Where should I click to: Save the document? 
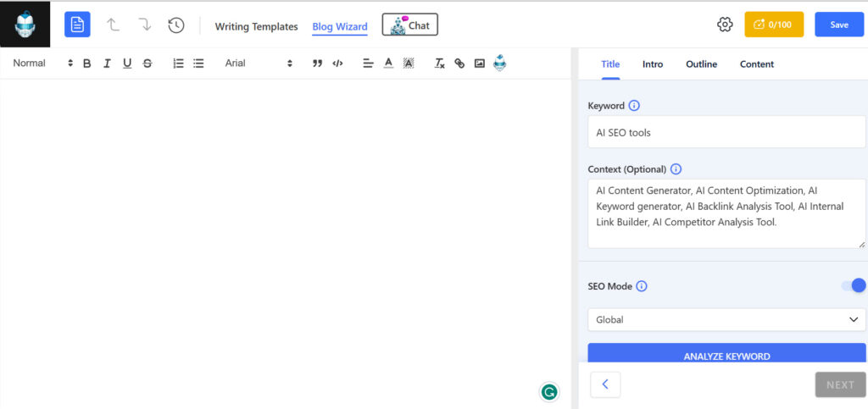pyautogui.click(x=839, y=25)
